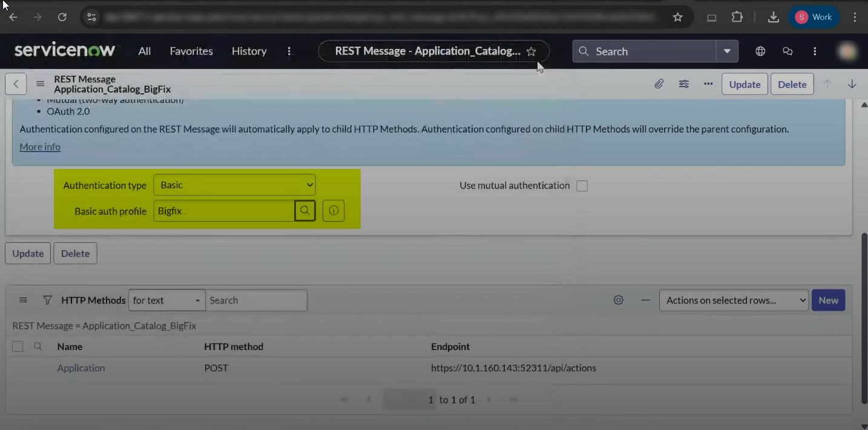Image resolution: width=868 pixels, height=430 pixels.
Task: Collapse HTTP Methods related list
Action: point(645,300)
